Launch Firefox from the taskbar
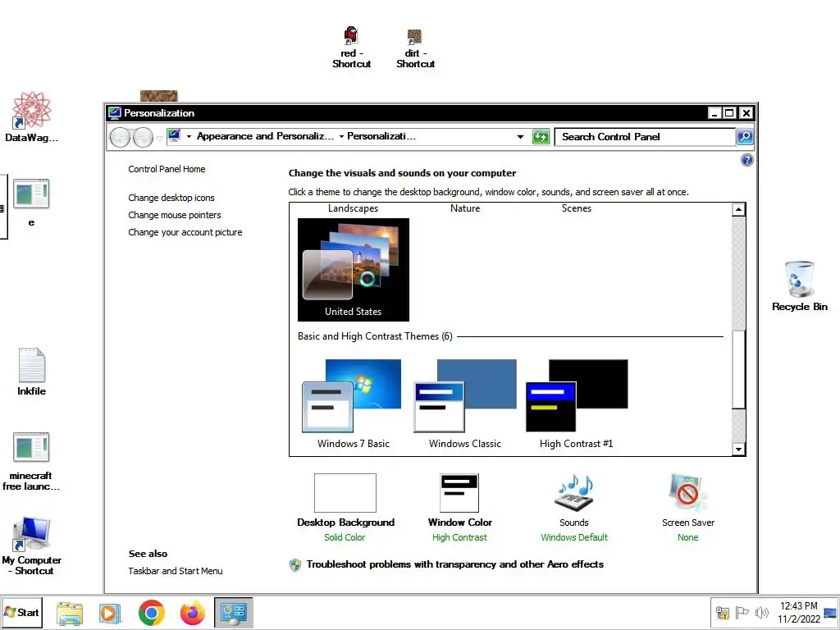The height and width of the screenshot is (630, 840). (x=192, y=612)
